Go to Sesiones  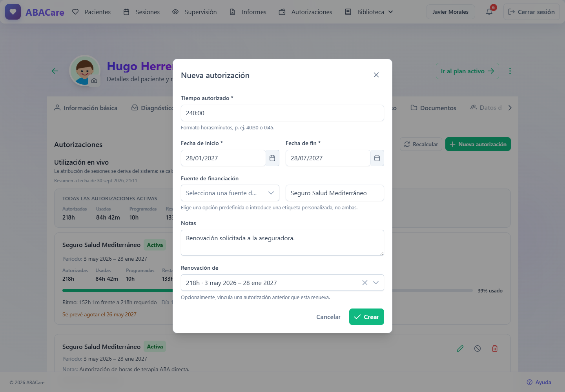(x=142, y=12)
